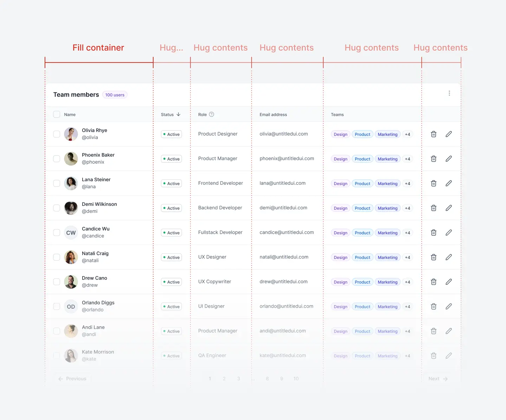The height and width of the screenshot is (420, 506).
Task: Open page 10 in the pagination
Action: pyautogui.click(x=296, y=379)
